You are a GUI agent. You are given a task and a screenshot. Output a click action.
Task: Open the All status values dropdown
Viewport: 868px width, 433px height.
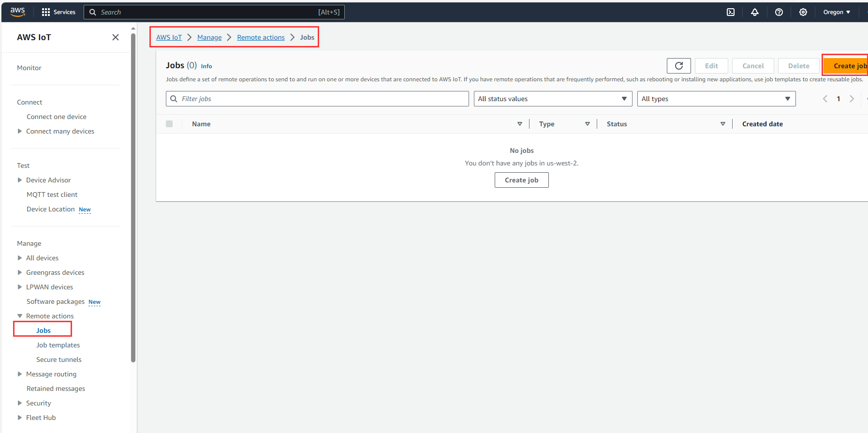point(553,99)
